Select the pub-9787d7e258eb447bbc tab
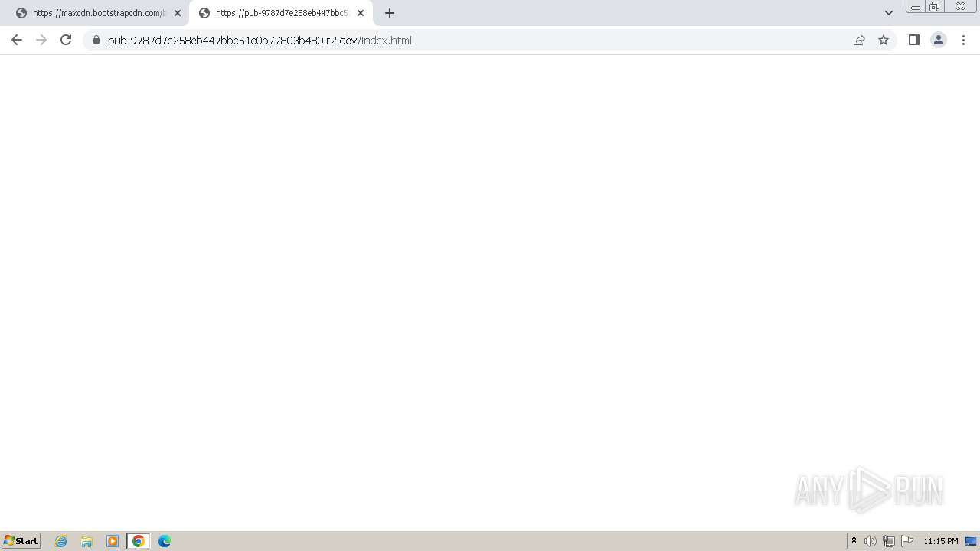 coord(282,13)
